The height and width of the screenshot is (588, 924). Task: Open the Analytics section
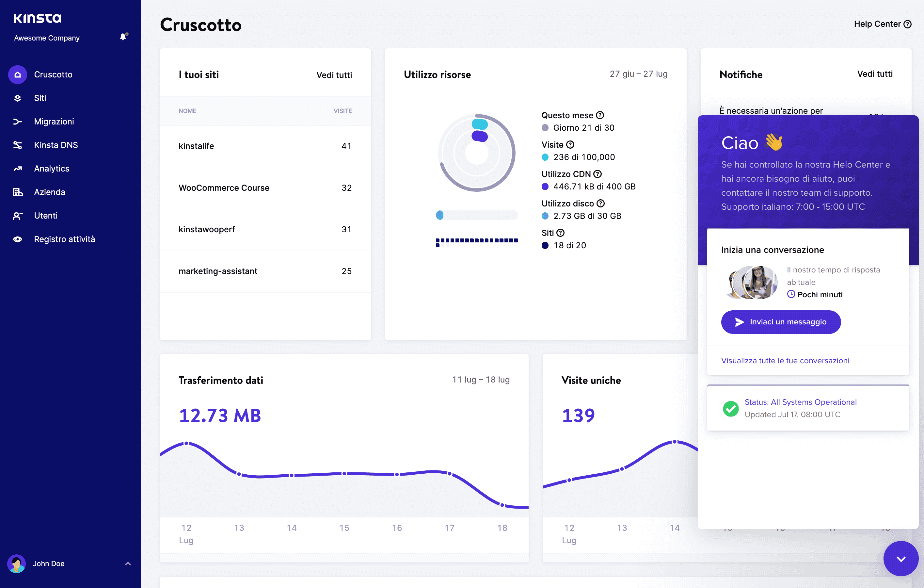[x=51, y=168]
